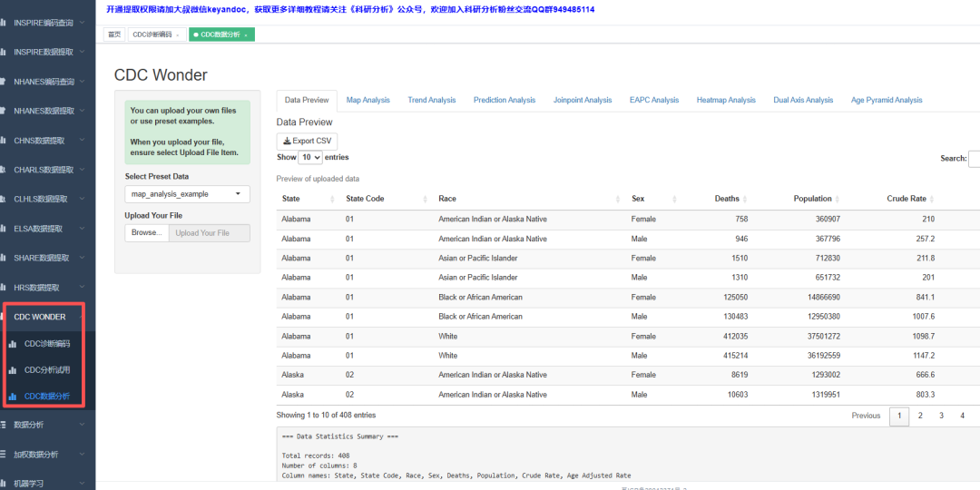Expand NHANES数据提取 with its chevron

(82, 112)
